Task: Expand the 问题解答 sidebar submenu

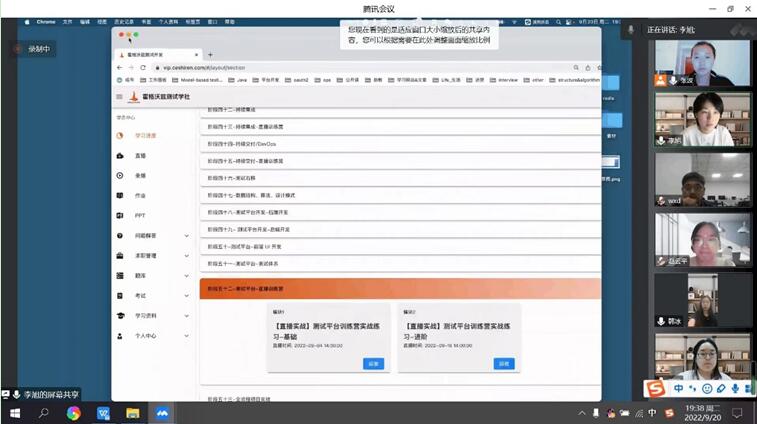Action: [187, 236]
